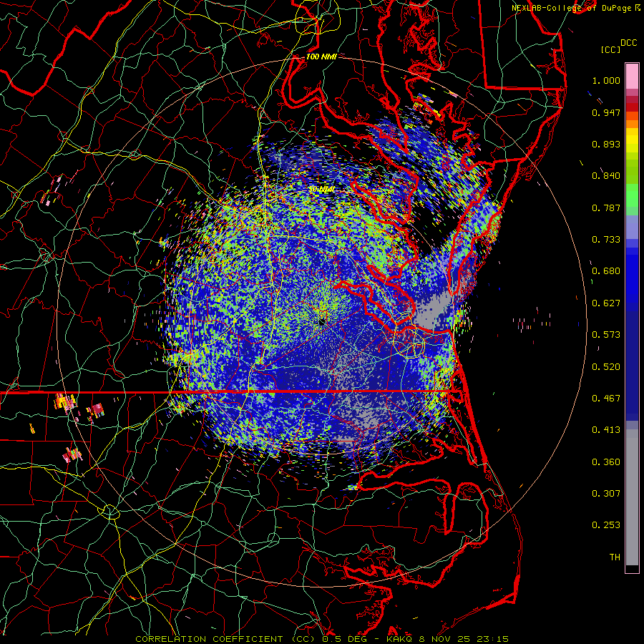Click the 50 NMI range ring label

click(321, 190)
